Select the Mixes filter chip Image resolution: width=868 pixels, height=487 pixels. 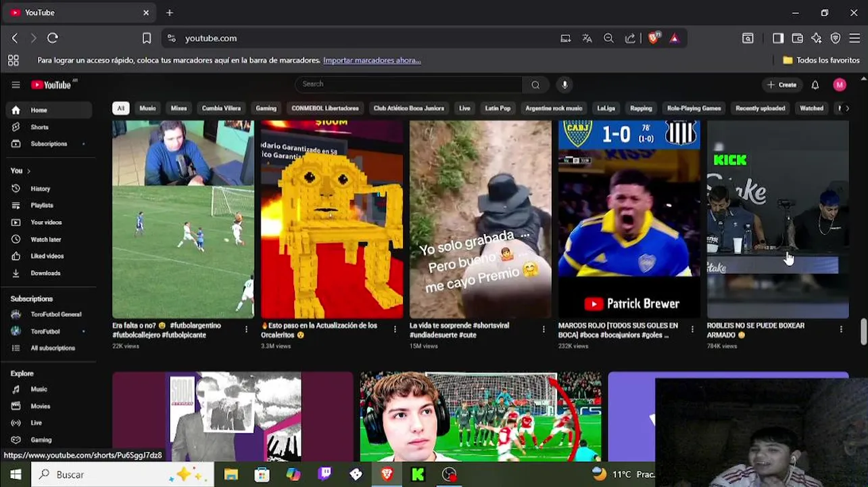[178, 108]
